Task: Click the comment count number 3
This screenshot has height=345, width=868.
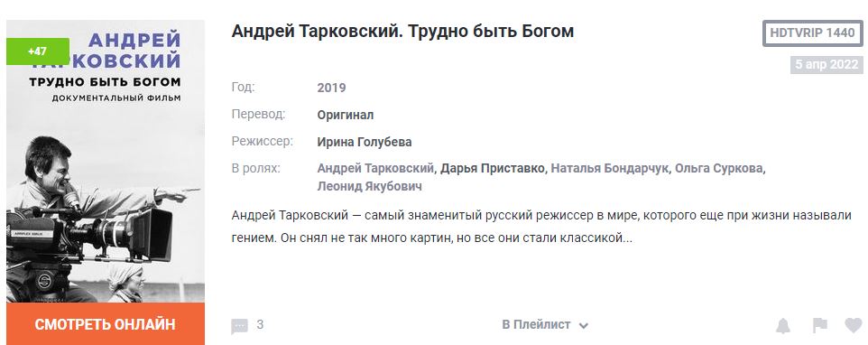Action: click(x=260, y=324)
